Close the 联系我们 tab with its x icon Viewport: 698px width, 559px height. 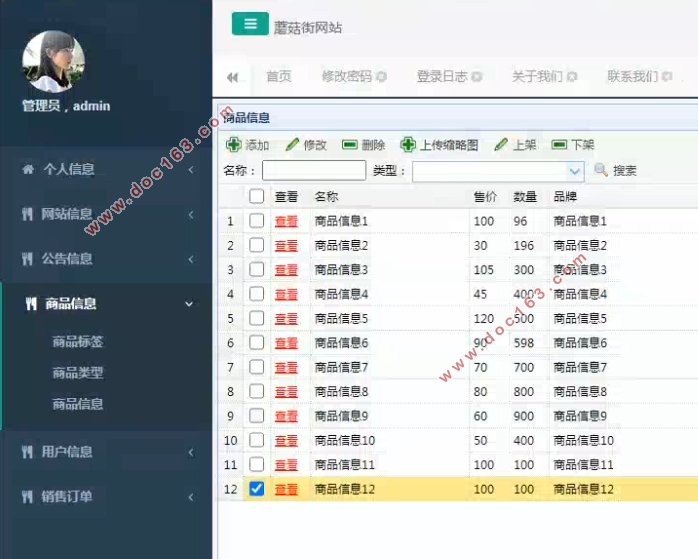667,77
